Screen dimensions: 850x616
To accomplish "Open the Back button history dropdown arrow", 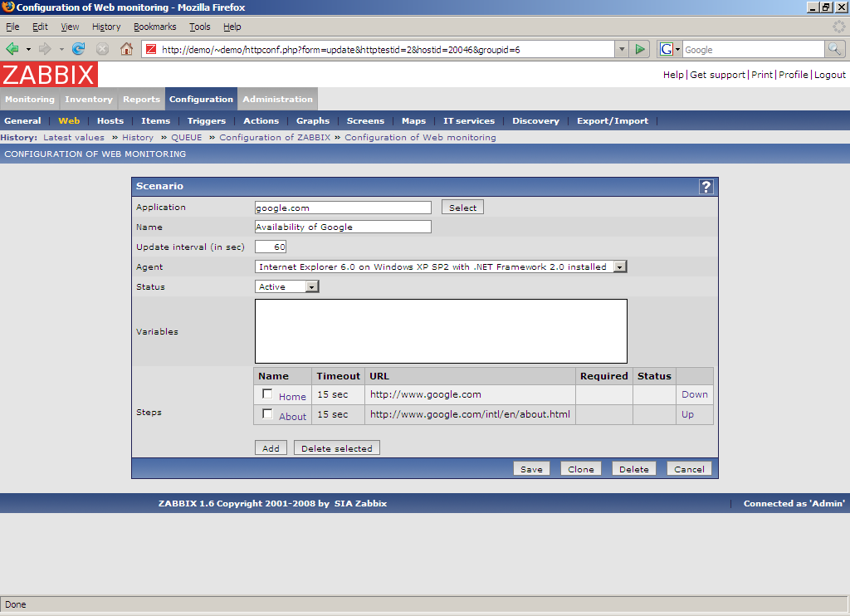I will [28, 49].
